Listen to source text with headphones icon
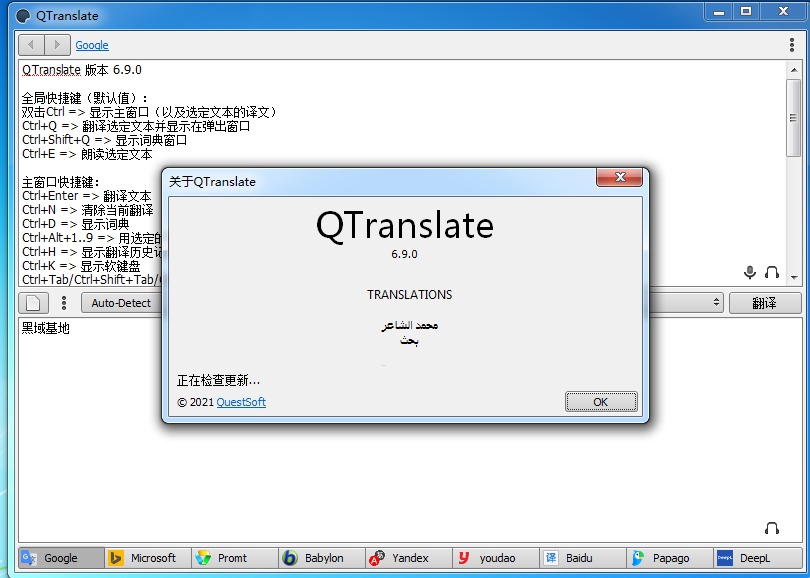Viewport: 810px width, 578px height. coord(772,272)
